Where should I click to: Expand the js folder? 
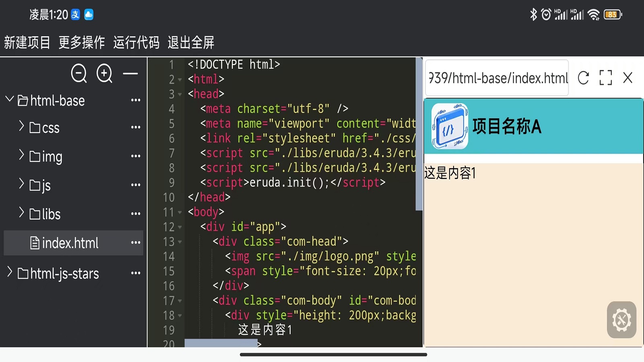pos(22,184)
